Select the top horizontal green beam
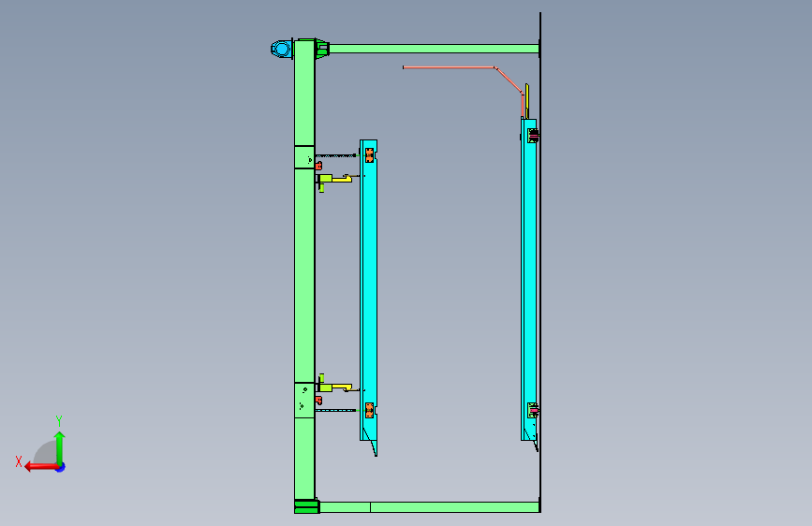Screen dimensions: 812x526 [x=434, y=49]
